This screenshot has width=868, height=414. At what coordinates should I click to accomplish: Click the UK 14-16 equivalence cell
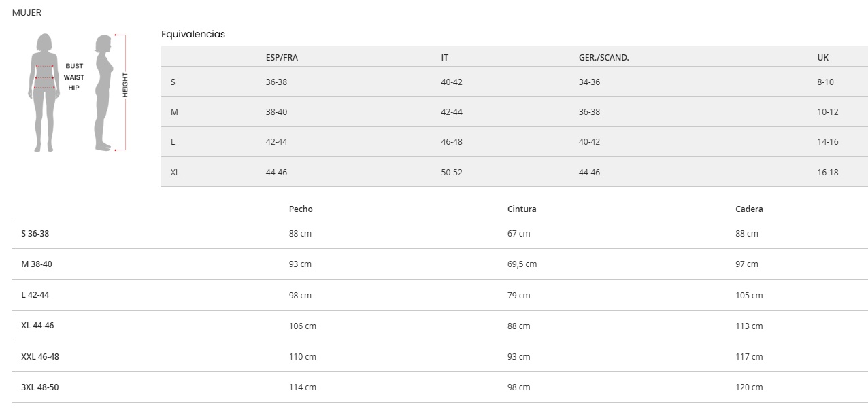click(827, 141)
